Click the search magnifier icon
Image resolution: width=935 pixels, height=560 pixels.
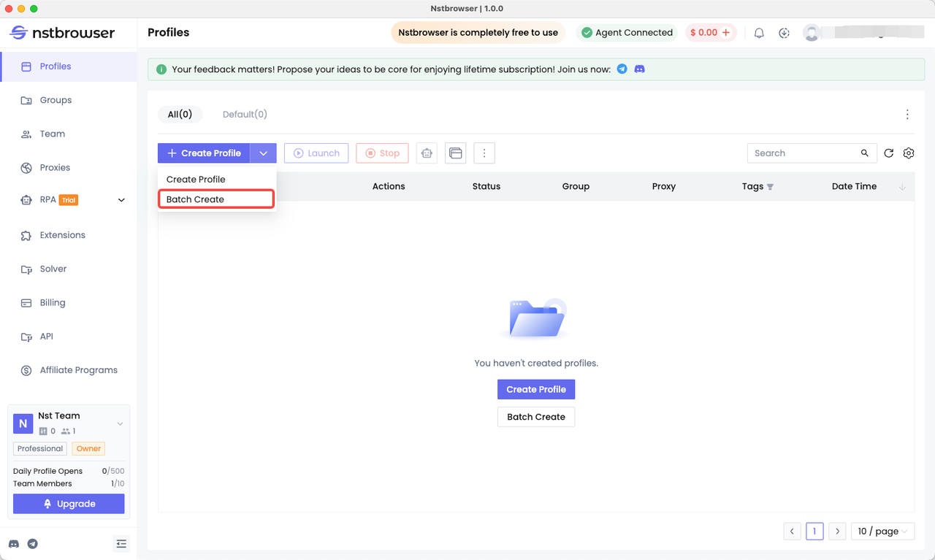tap(865, 153)
